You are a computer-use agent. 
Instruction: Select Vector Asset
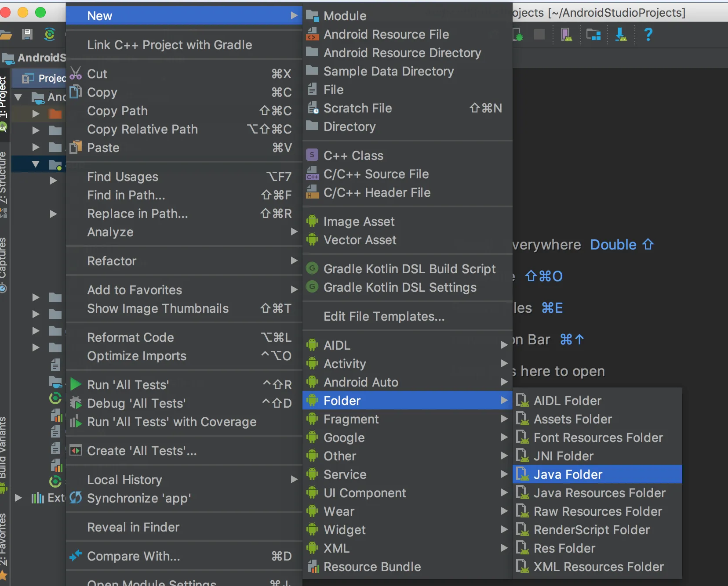click(408, 240)
